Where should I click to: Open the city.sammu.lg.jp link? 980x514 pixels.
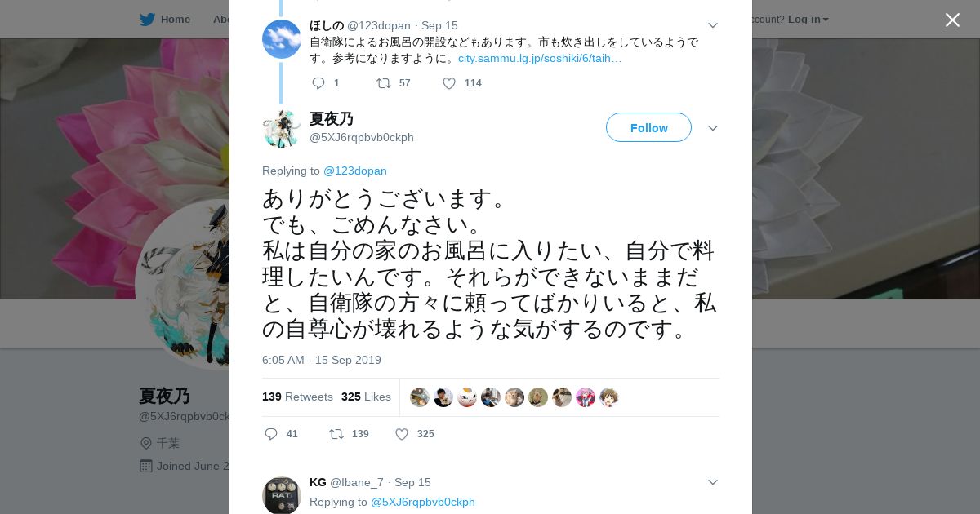(x=540, y=58)
